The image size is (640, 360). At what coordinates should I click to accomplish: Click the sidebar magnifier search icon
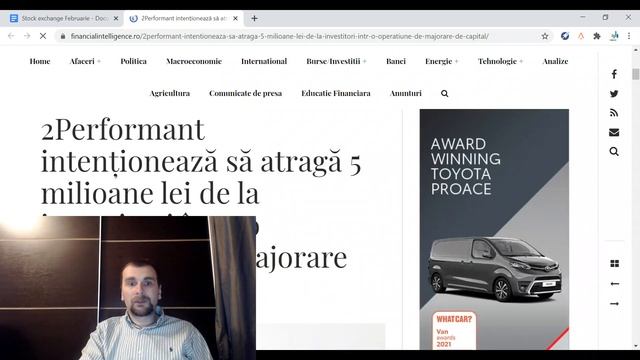pyautogui.click(x=614, y=152)
